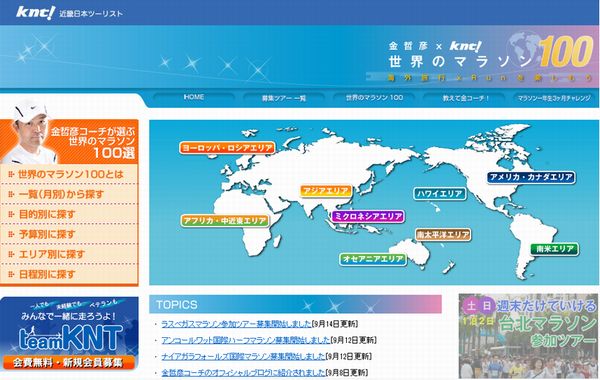Click the 近畿日本ツーリスト header text
This screenshot has height=380, width=600.
click(91, 14)
